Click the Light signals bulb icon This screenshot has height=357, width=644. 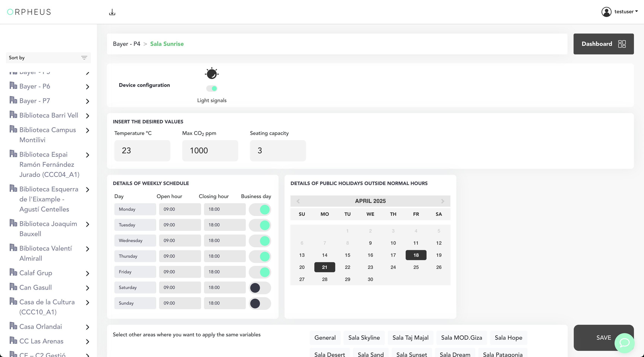212,73
